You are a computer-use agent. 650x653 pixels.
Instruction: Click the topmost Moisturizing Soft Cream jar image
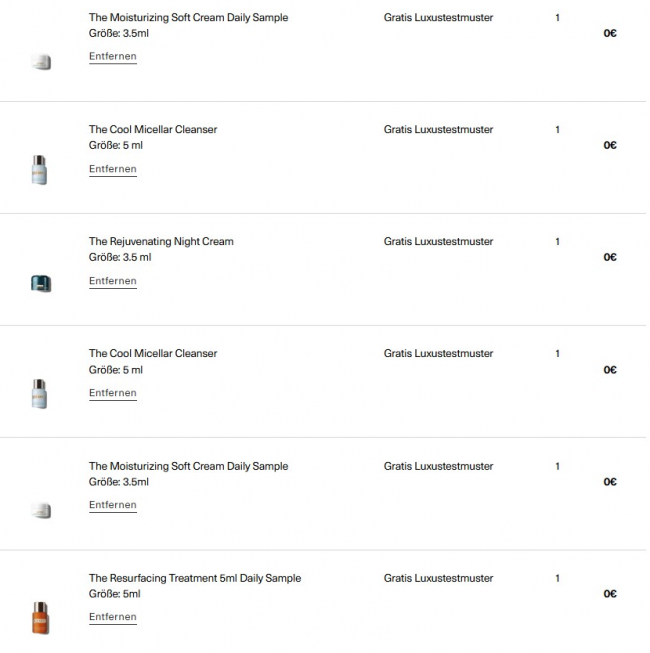[40, 62]
